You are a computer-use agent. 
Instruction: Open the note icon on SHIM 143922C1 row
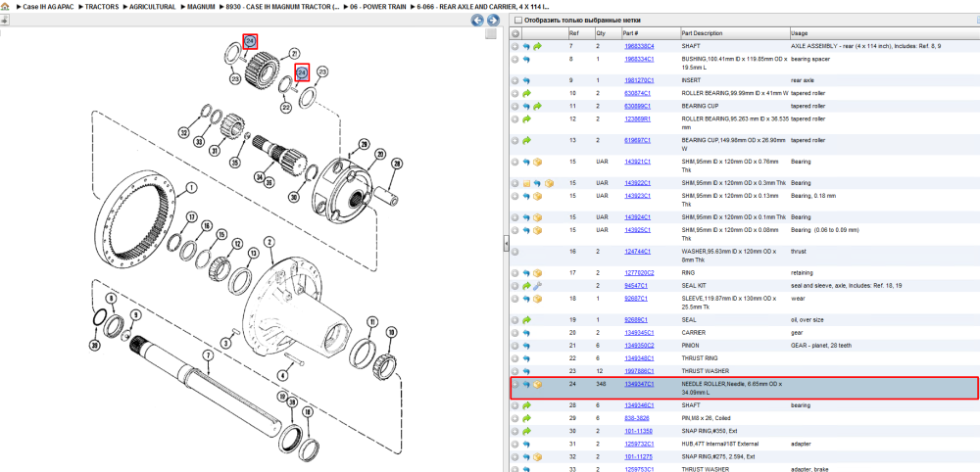click(x=526, y=183)
